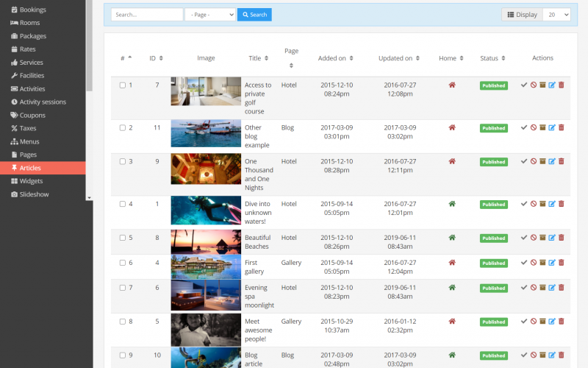Toggle the green home icon for 'Dive into unknown waters!'
This screenshot has height=368, width=588.
(452, 204)
